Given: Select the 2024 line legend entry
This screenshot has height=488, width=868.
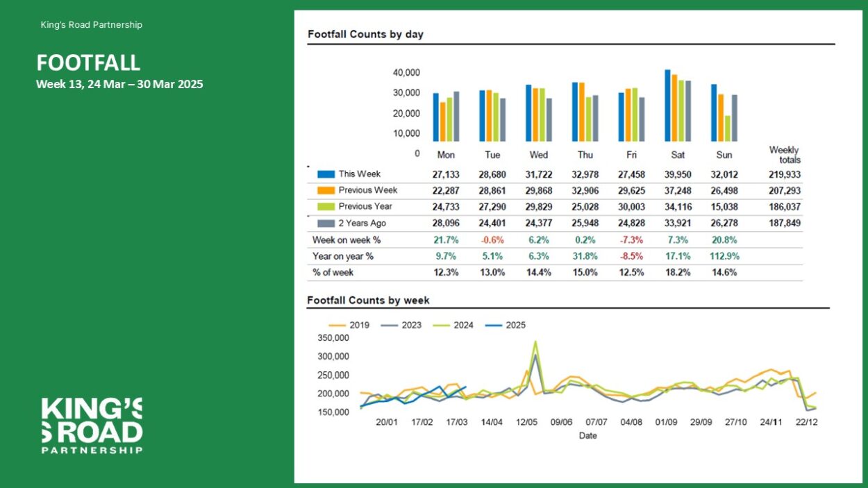Looking at the screenshot, I should (453, 325).
